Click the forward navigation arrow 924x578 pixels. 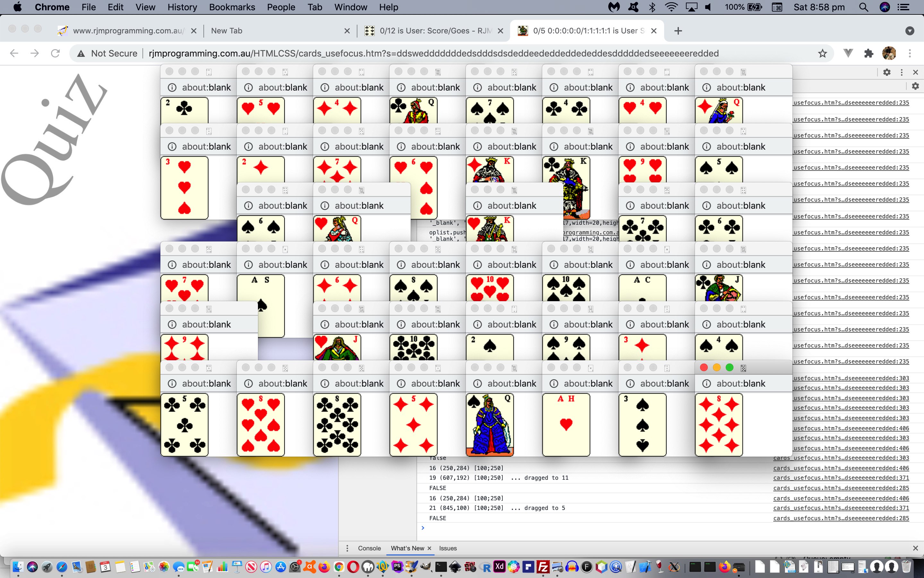[x=35, y=53]
